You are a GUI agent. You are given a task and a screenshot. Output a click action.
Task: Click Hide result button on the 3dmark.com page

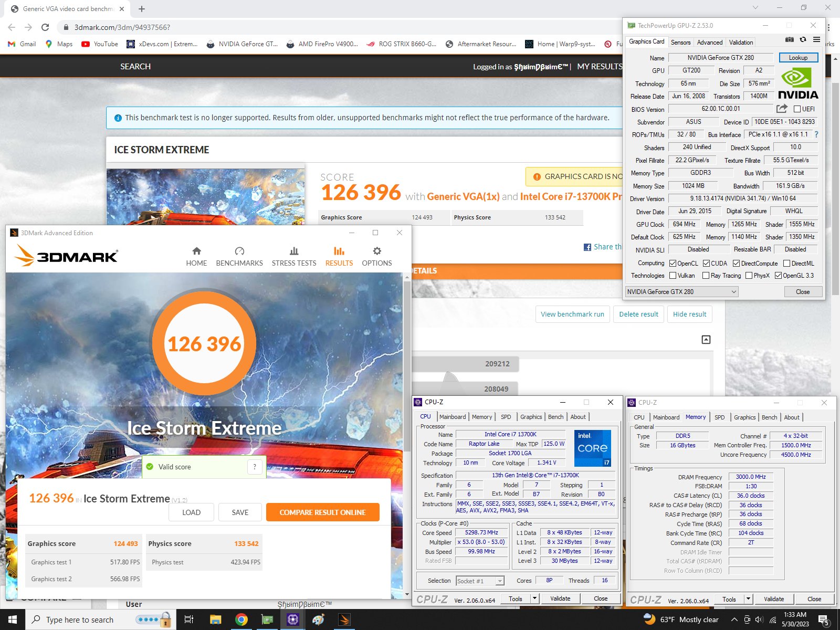point(689,314)
